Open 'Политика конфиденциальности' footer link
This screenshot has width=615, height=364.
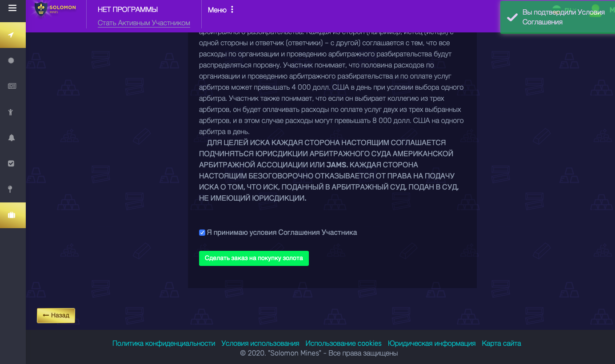[x=164, y=343]
